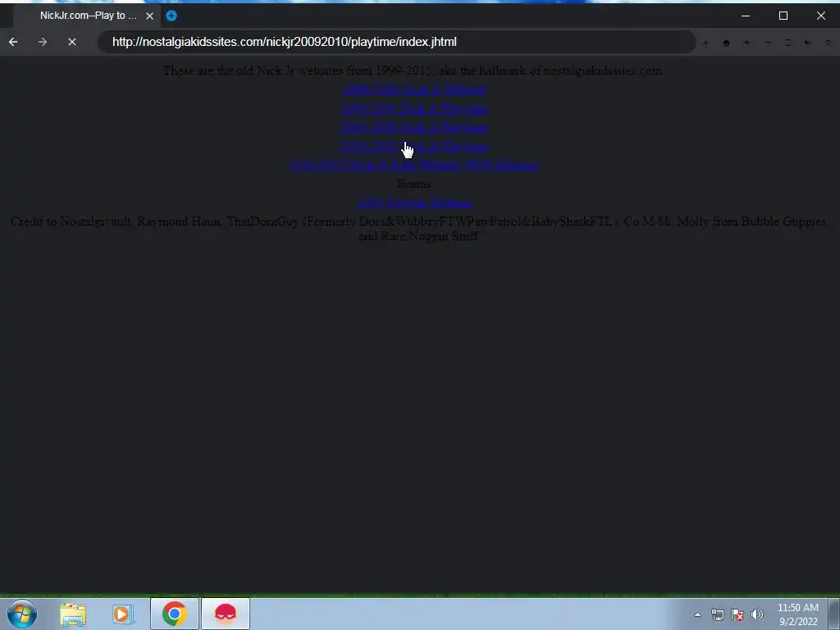The width and height of the screenshot is (840, 630).
Task: Select the NickJr.com--Play to... tab
Action: (88, 16)
